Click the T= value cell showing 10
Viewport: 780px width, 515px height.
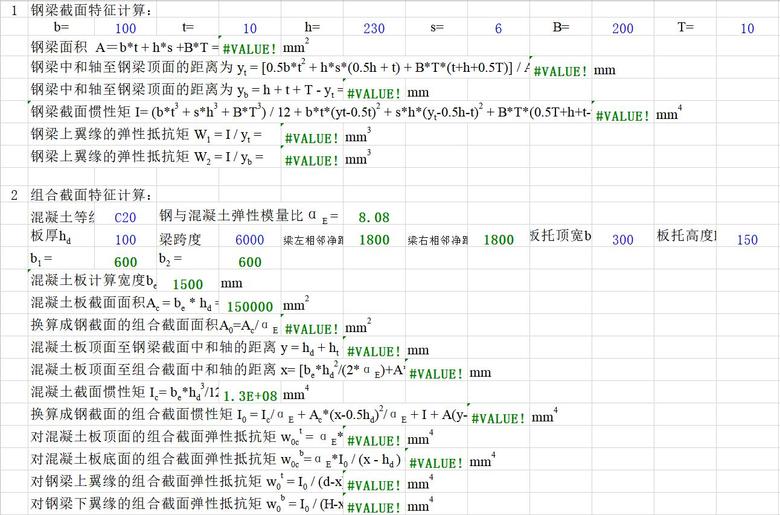[x=747, y=29]
